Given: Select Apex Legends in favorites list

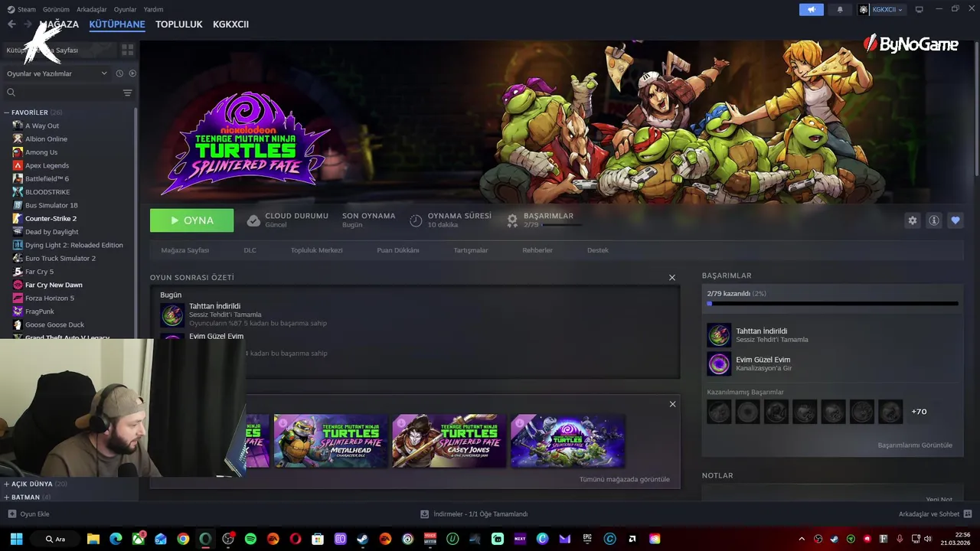Looking at the screenshot, I should point(47,165).
